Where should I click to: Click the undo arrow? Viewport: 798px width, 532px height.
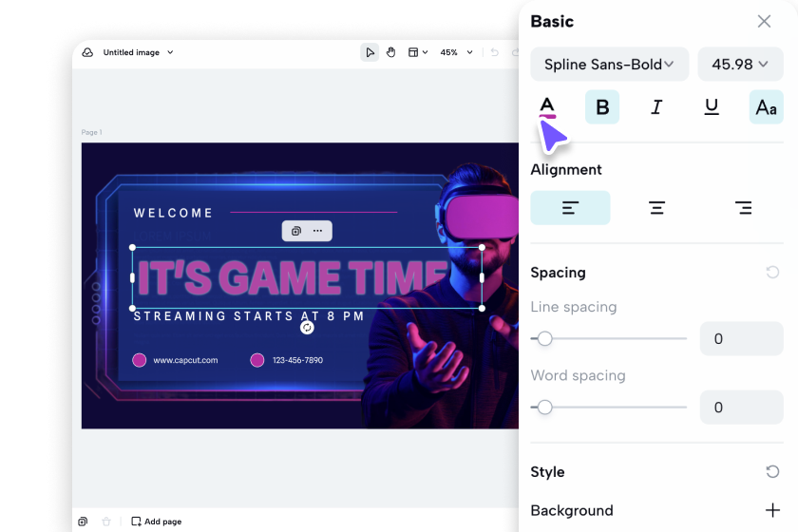tap(494, 52)
